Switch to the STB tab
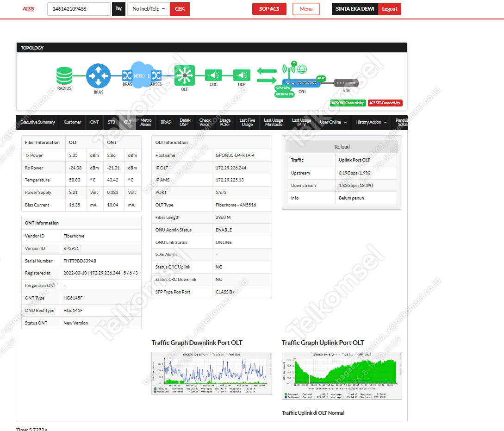Image resolution: width=504 pixels, height=431 pixels. click(x=112, y=122)
